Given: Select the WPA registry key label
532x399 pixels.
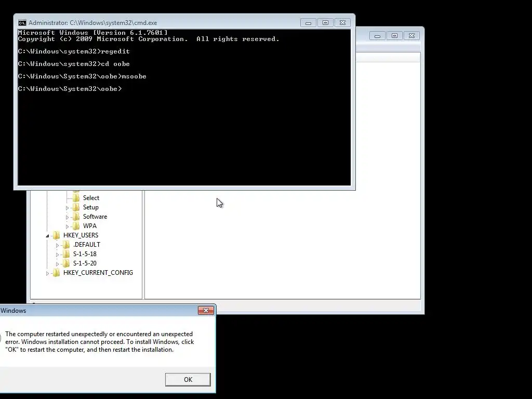Looking at the screenshot, I should point(89,226).
